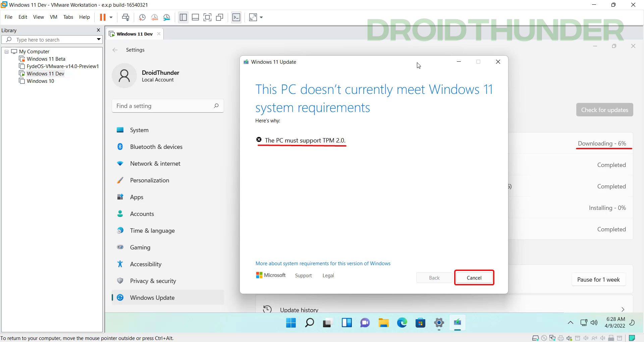Click Pause for 1 week button
The width and height of the screenshot is (644, 342).
tap(598, 280)
